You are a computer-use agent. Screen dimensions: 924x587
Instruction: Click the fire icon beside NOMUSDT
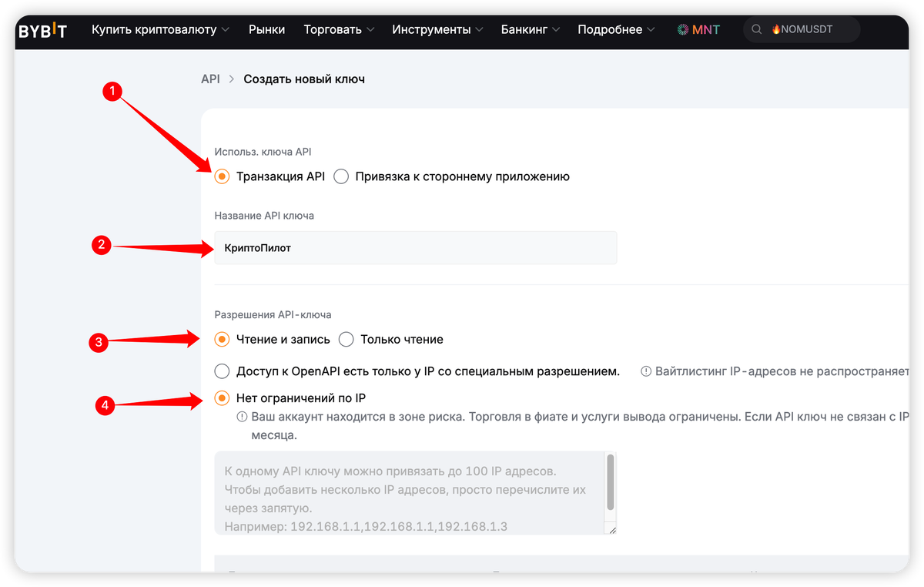click(x=775, y=30)
